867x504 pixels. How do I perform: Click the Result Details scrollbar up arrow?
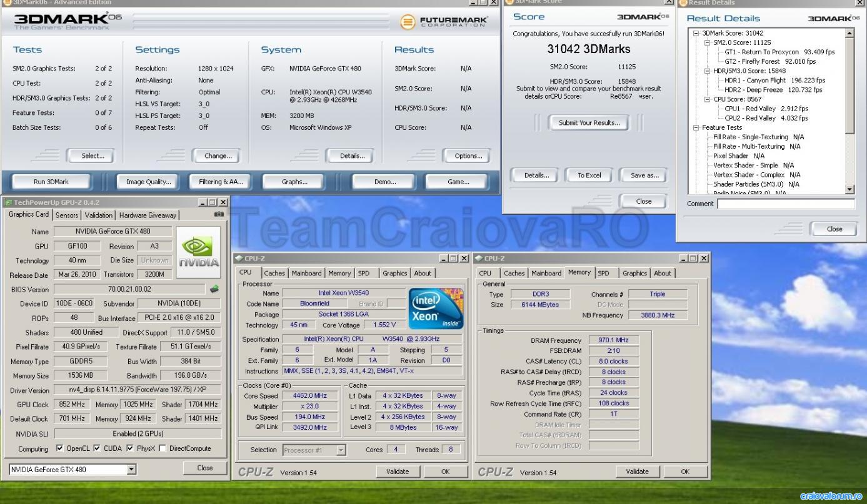tap(849, 33)
